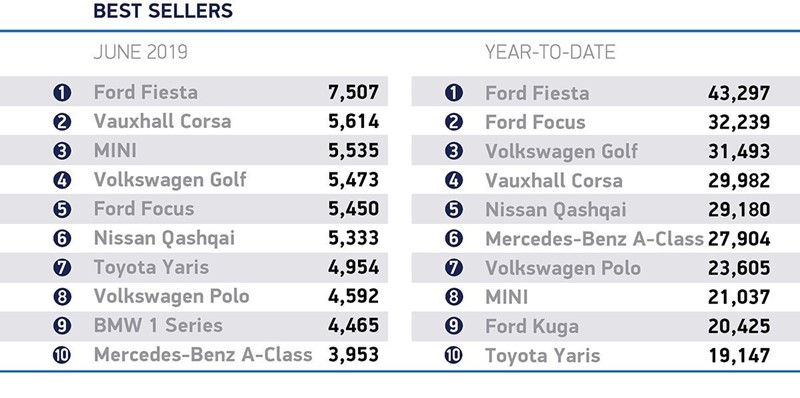The width and height of the screenshot is (800, 398).
Task: Click the rank 2 badge beside Ford Focus year-to-date
Action: (x=454, y=122)
